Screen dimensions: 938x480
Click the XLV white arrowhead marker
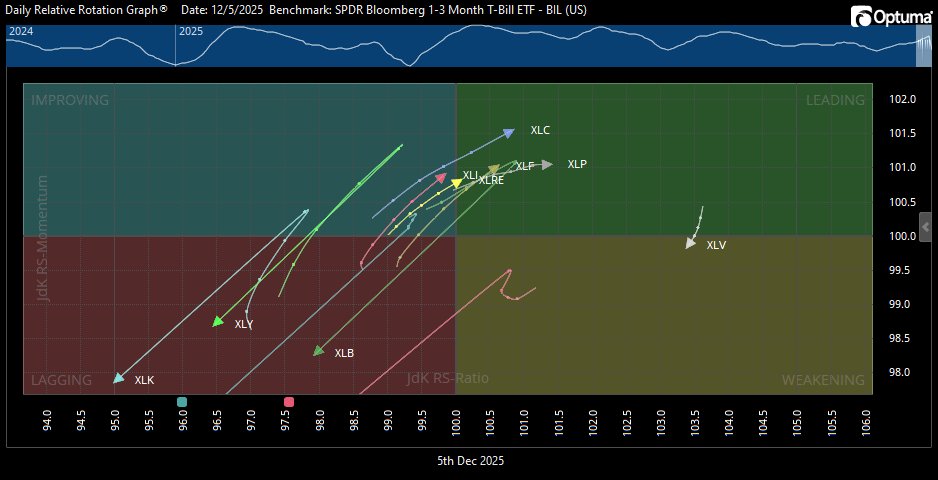click(691, 242)
